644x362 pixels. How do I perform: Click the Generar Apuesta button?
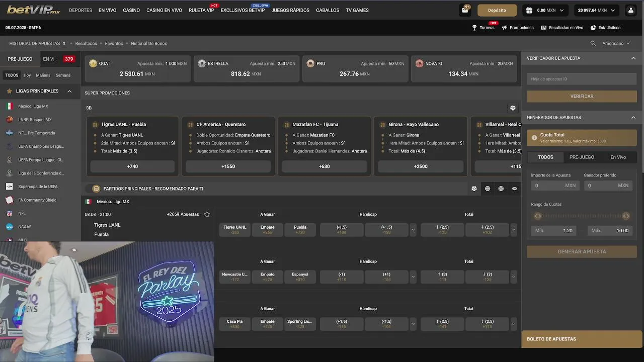pos(582,251)
